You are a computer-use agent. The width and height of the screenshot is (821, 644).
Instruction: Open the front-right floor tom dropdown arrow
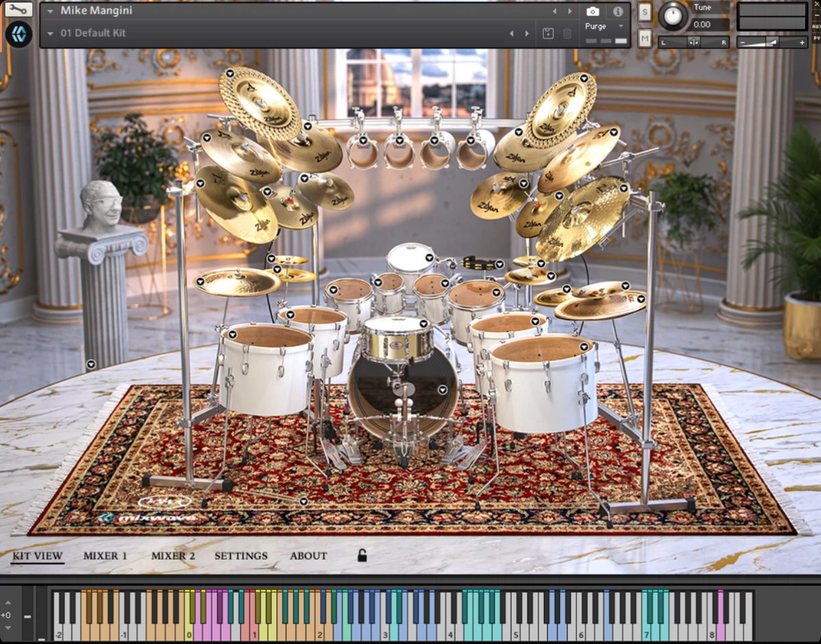click(584, 347)
